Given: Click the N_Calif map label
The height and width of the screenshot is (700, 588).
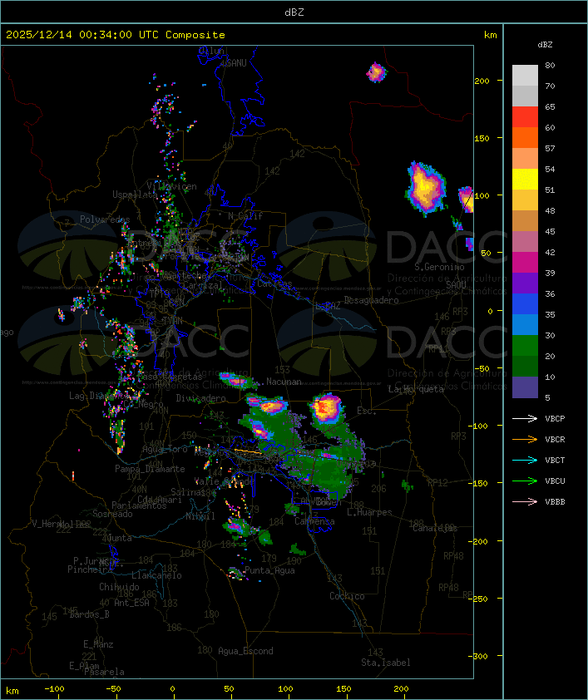Looking at the screenshot, I should pyautogui.click(x=245, y=216).
